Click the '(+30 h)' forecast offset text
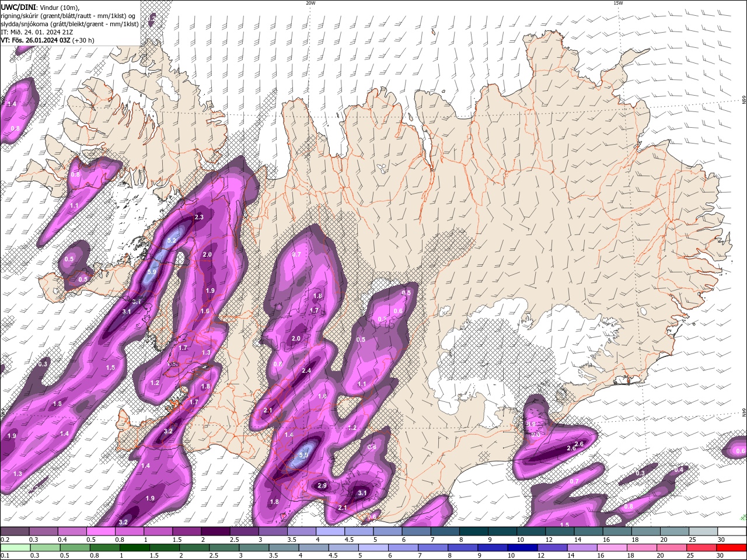This screenshot has width=747, height=560. [83, 40]
